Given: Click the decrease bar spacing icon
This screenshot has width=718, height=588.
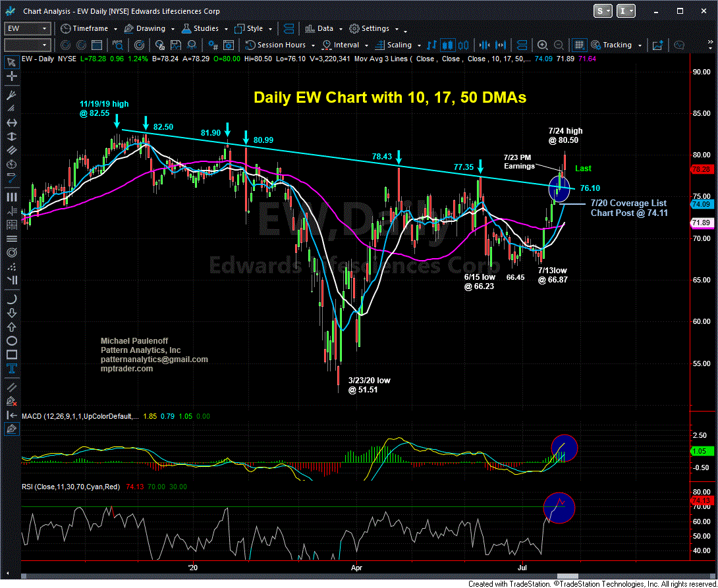Looking at the screenshot, I should click(x=484, y=45).
